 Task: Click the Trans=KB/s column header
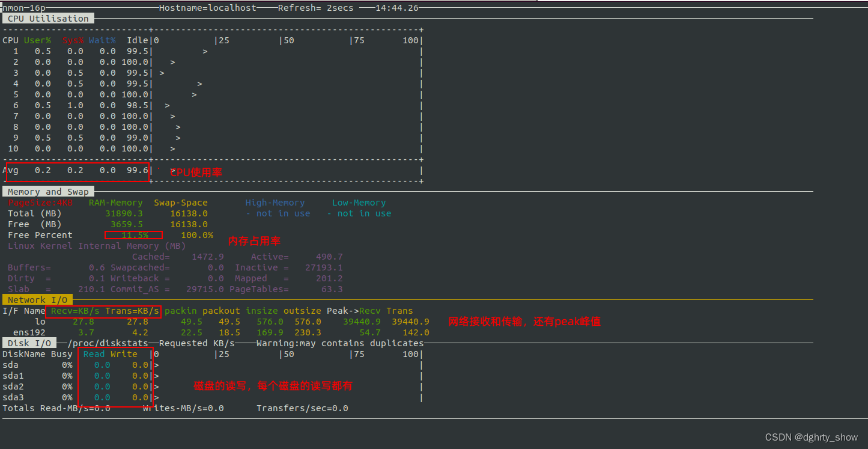pyautogui.click(x=132, y=311)
